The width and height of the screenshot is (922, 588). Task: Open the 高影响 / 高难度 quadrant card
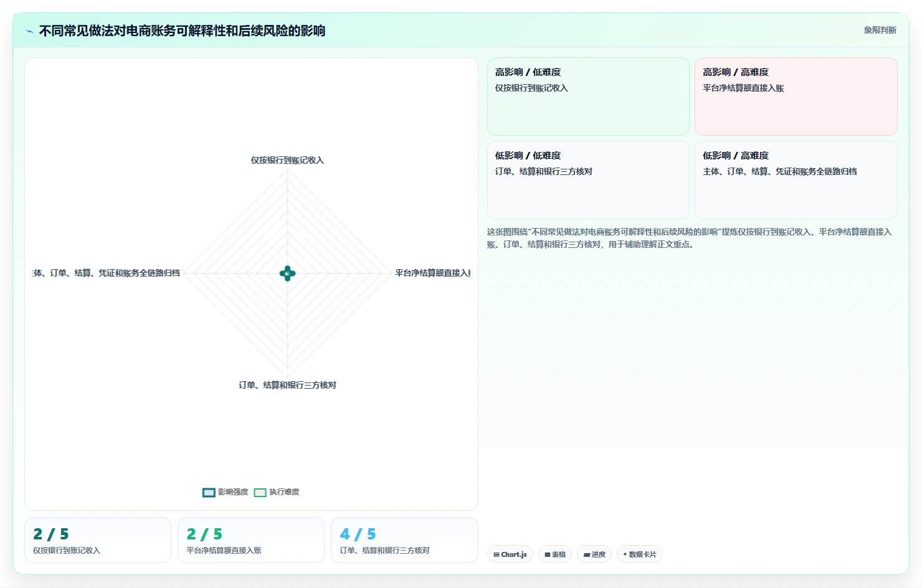(x=796, y=97)
